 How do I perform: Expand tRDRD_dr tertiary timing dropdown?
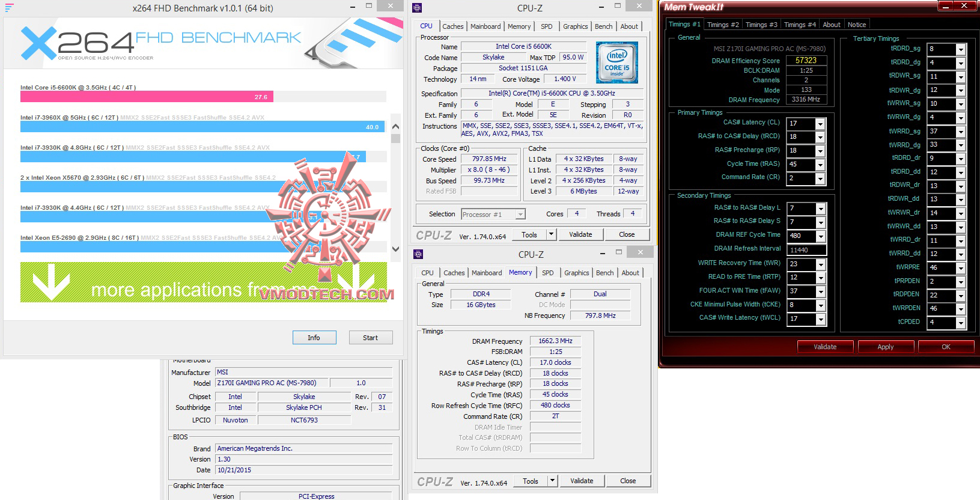point(961,159)
